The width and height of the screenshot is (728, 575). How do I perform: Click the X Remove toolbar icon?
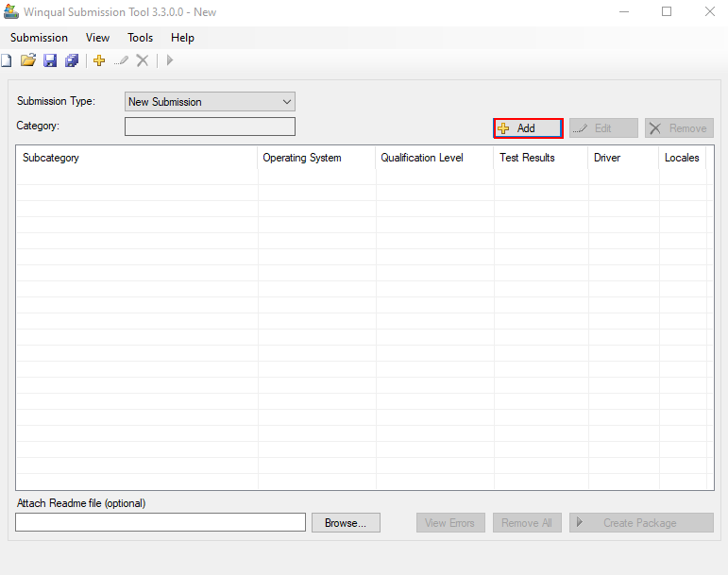(142, 60)
